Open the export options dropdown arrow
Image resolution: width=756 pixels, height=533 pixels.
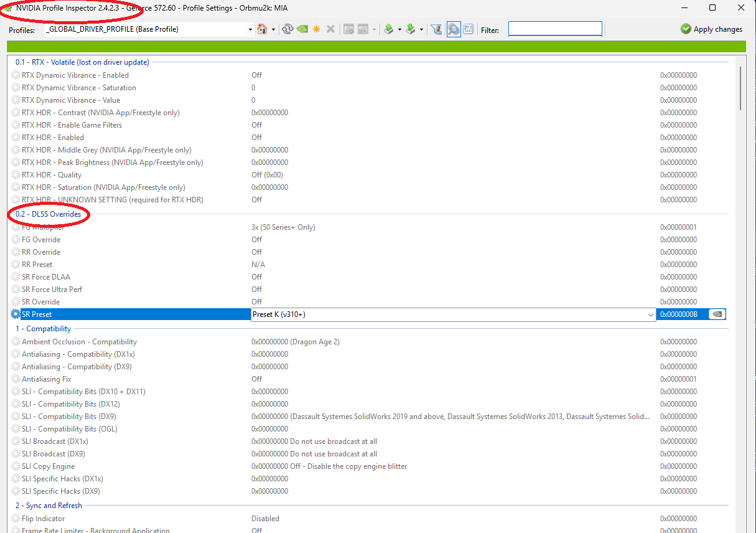tap(399, 29)
